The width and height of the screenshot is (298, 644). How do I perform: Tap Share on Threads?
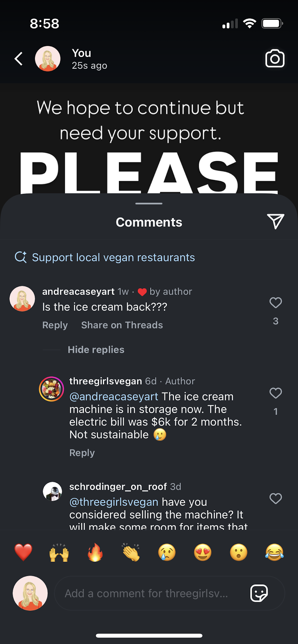pos(122,325)
